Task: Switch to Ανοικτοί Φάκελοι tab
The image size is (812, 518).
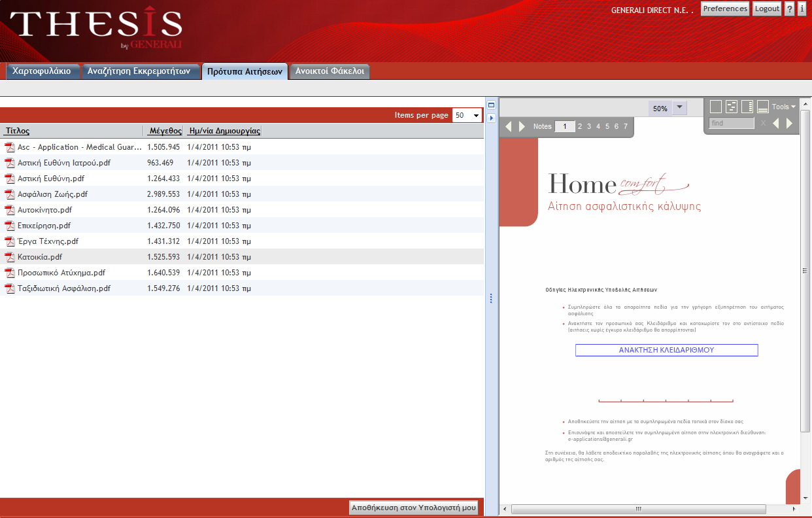Action: 330,71
